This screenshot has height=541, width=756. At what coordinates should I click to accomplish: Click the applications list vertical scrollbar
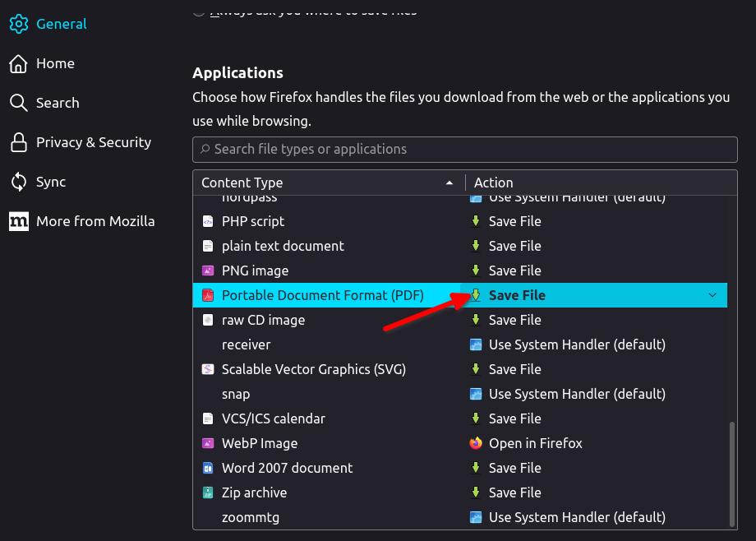tap(732, 474)
